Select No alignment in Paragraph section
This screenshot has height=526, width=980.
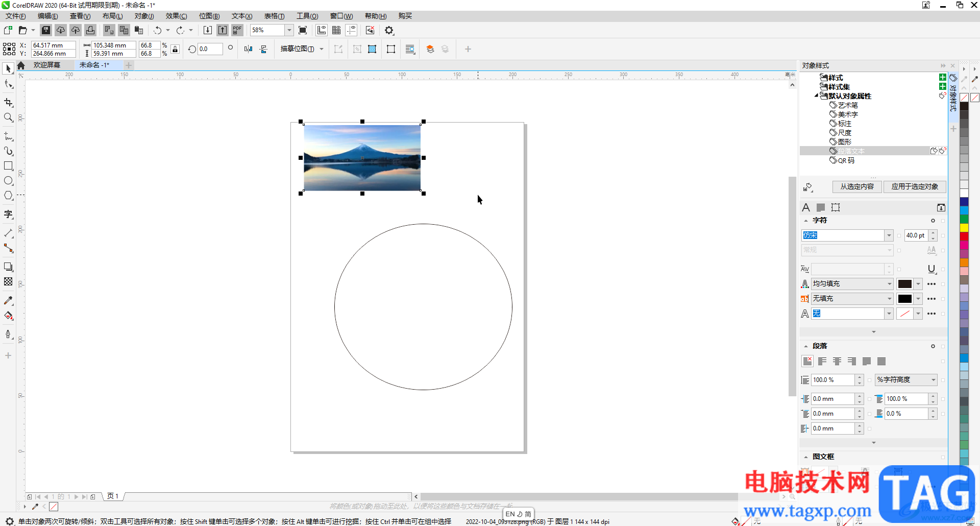click(x=807, y=362)
